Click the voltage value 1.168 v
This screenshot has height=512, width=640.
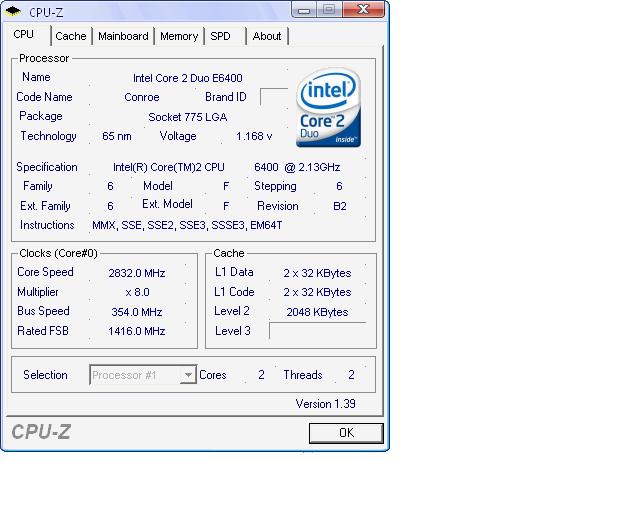(x=254, y=136)
